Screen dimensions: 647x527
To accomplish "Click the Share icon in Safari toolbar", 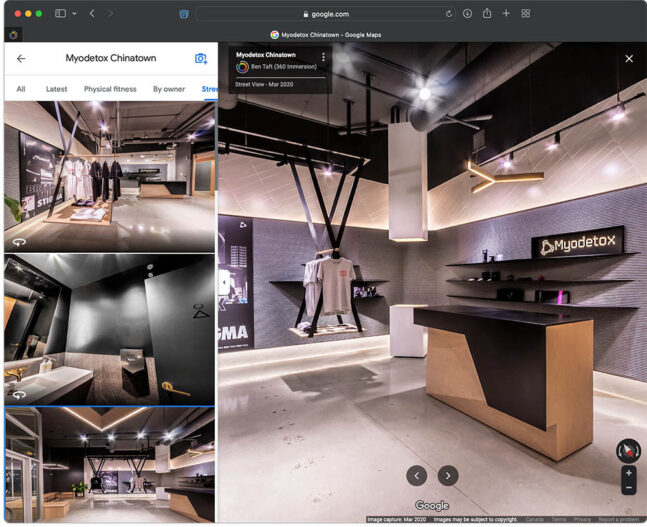I will (487, 14).
